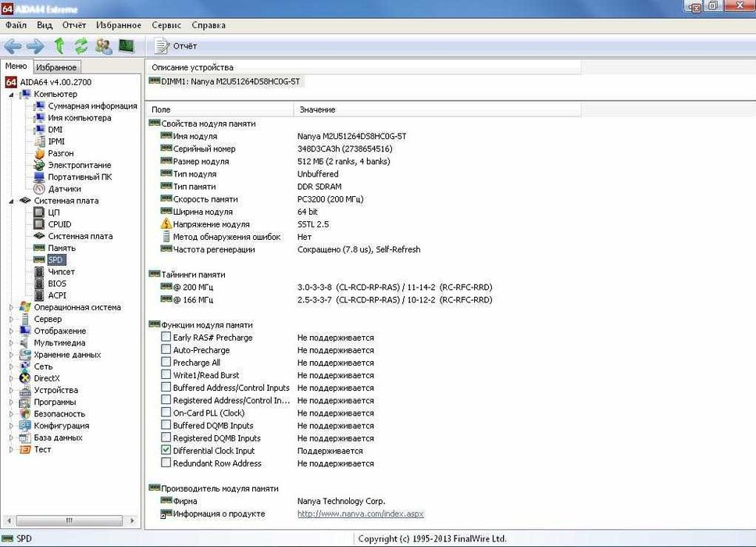
Task: Switch to the Меню tab in sidebar
Action: (x=16, y=66)
